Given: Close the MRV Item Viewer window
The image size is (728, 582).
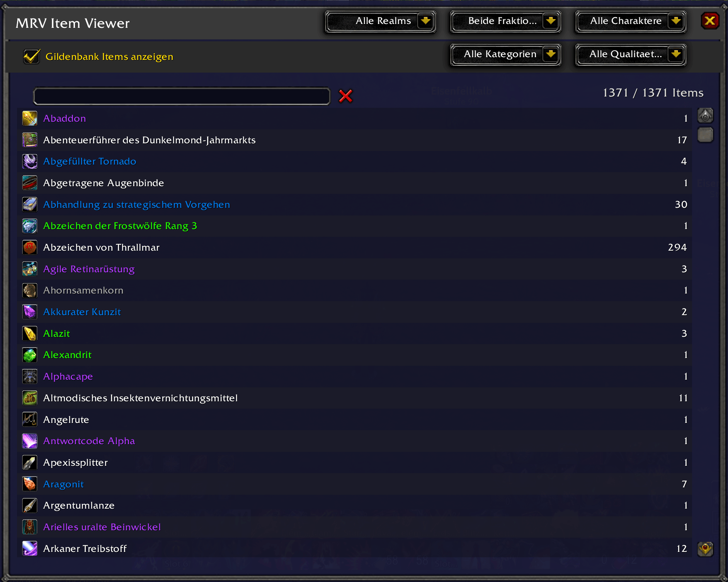Looking at the screenshot, I should (710, 21).
